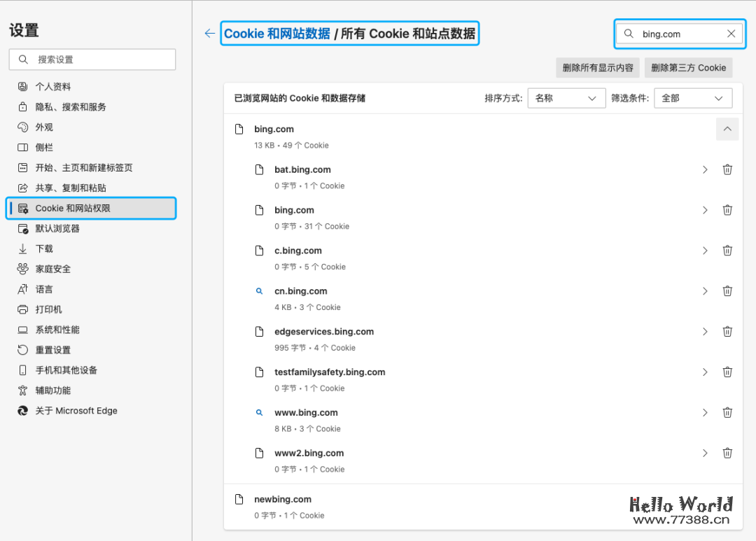
Task: Collapse the bing.com cookie list
Action: [727, 129]
